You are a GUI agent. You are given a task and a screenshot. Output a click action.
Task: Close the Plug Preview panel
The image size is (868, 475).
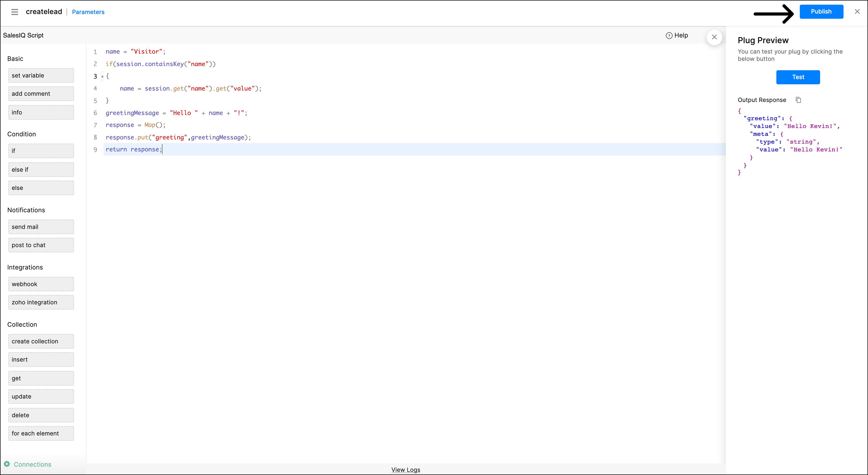click(x=714, y=37)
